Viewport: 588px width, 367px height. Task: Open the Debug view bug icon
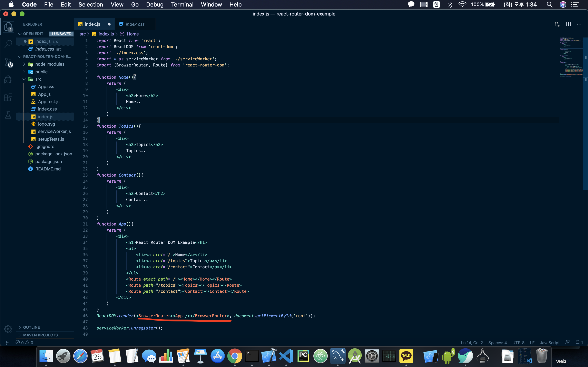coord(8,80)
